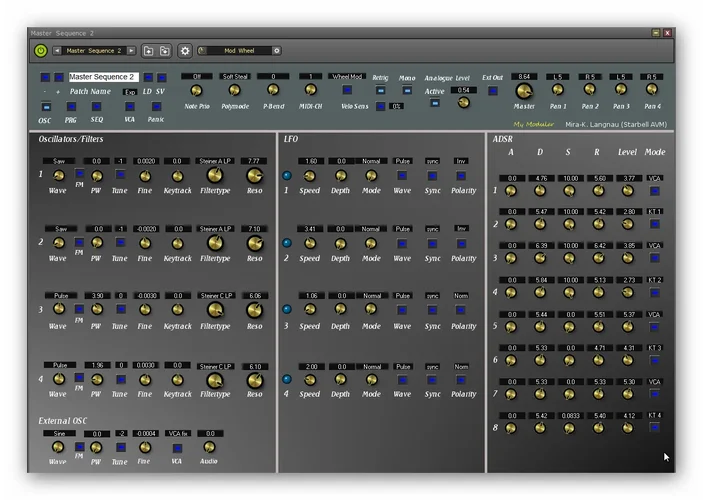
Task: Click next preset arrow beside Master Sequence 2
Action: click(131, 50)
